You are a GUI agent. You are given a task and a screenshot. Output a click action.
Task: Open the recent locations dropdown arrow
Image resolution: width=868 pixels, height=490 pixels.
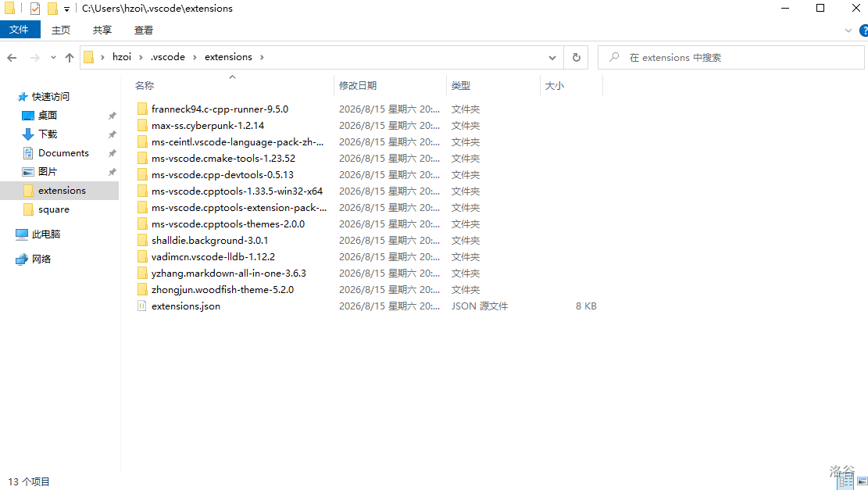pos(53,58)
